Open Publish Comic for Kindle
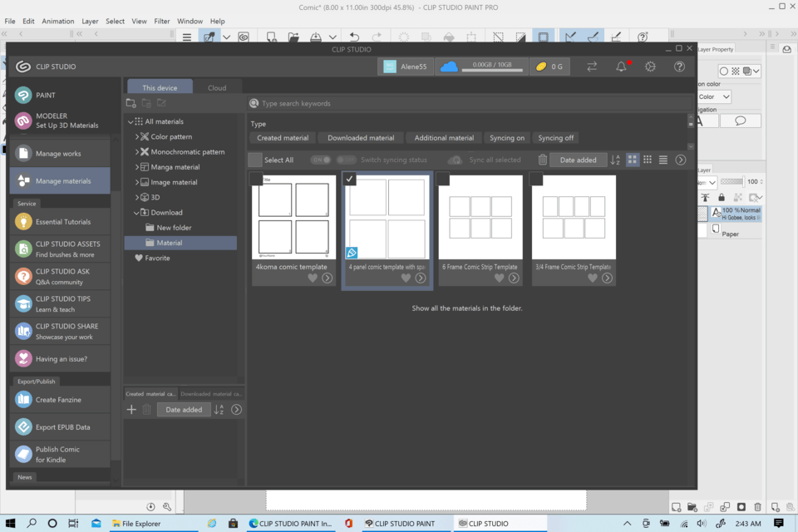The width and height of the screenshot is (798, 532). pos(60,454)
